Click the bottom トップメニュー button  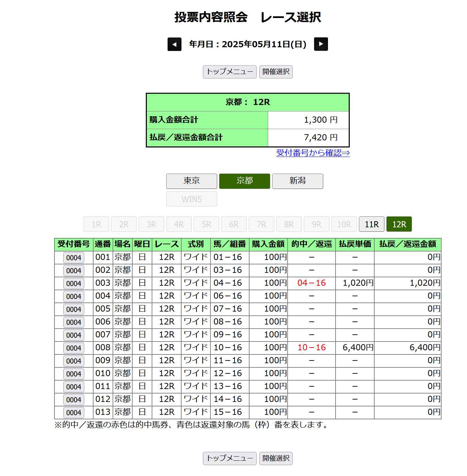(x=229, y=458)
